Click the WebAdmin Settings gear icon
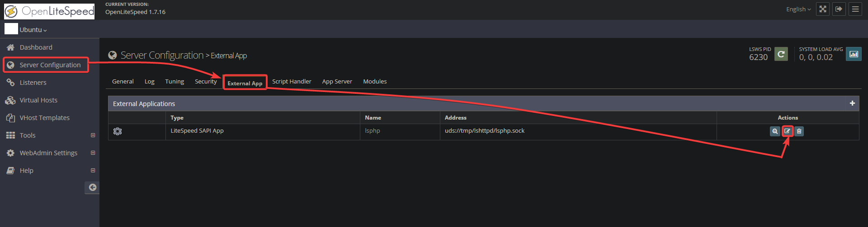868x227 pixels. [x=10, y=153]
